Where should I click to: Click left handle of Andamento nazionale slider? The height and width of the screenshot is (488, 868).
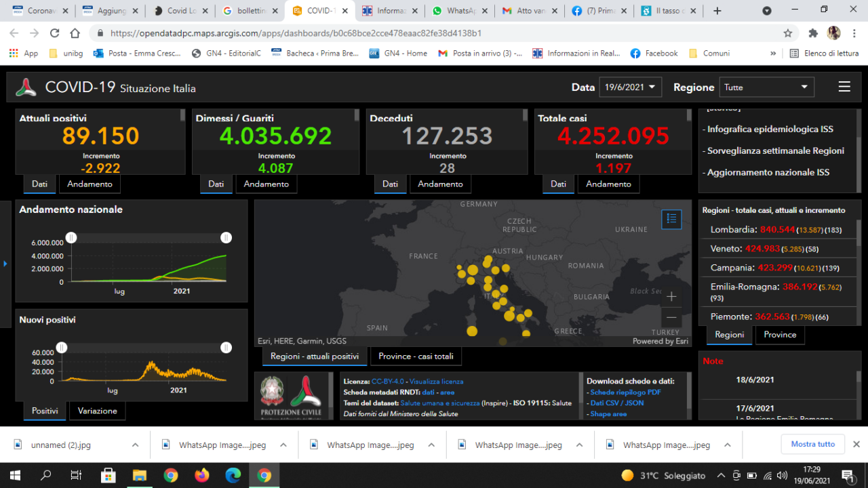click(71, 237)
